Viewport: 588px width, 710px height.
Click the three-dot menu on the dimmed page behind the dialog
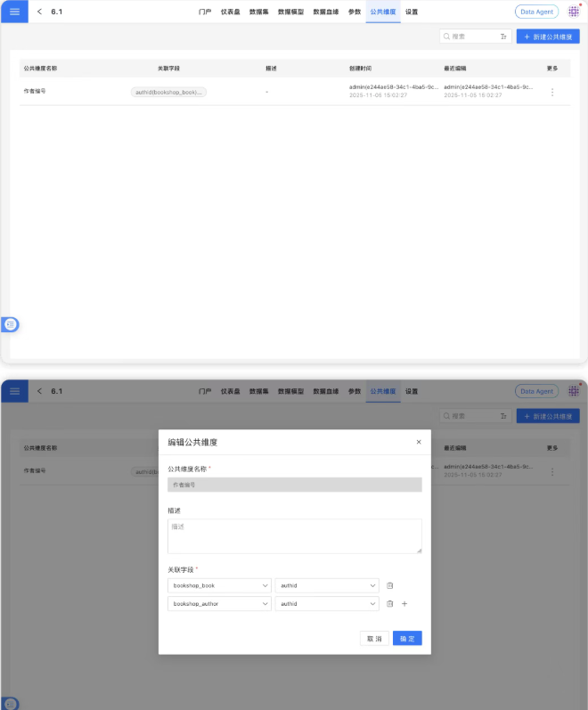click(552, 471)
